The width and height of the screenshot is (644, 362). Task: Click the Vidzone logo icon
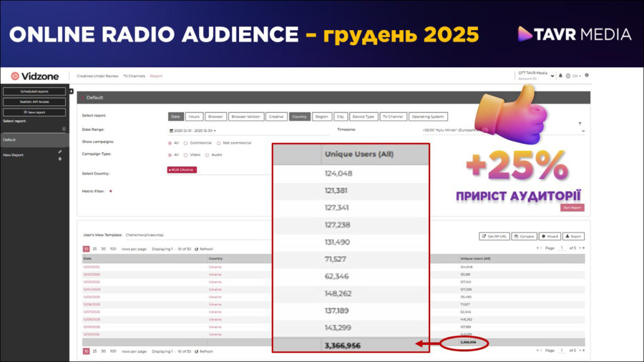[x=15, y=75]
